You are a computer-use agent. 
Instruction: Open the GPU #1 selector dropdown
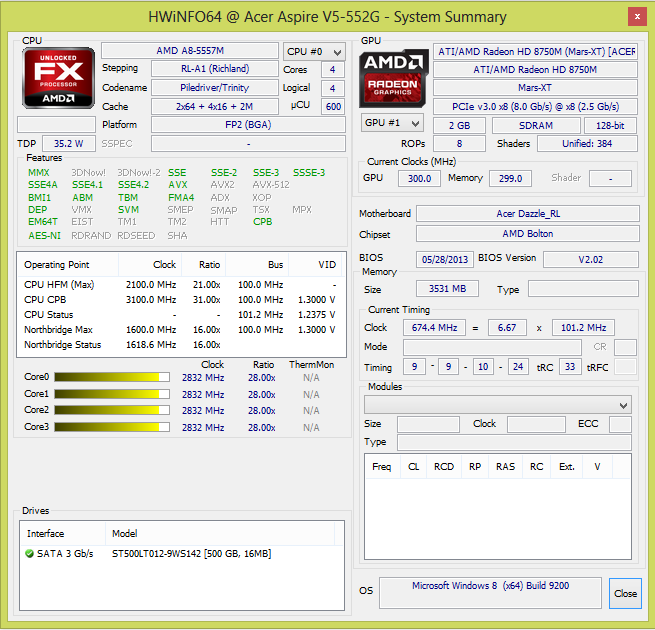click(x=392, y=123)
